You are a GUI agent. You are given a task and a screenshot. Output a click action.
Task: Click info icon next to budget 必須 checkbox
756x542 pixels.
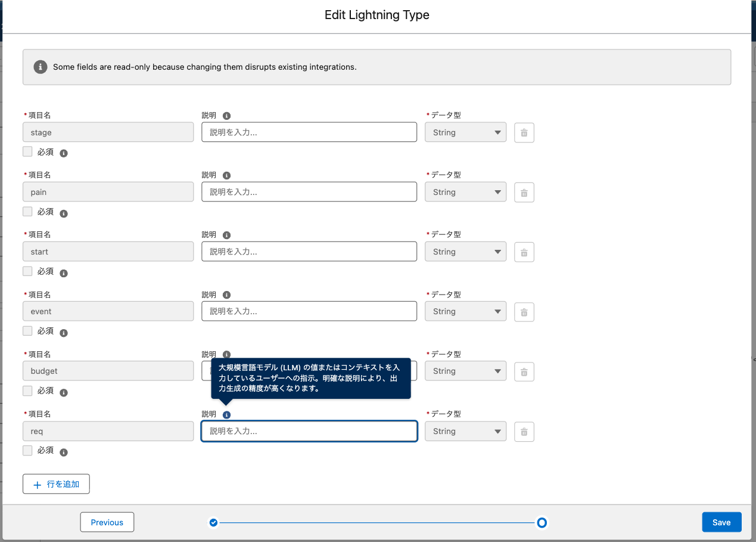click(x=64, y=392)
